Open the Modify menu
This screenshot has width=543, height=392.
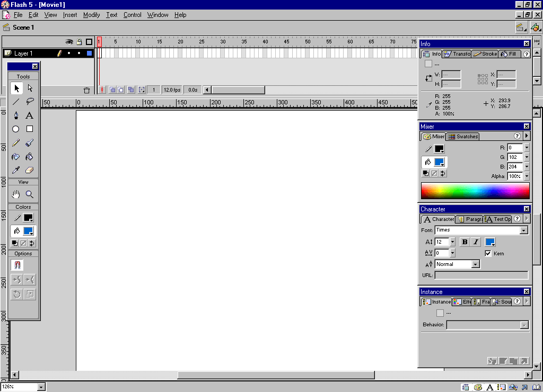point(91,15)
